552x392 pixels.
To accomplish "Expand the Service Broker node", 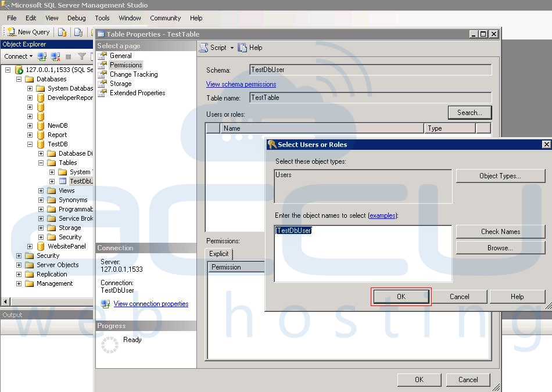I will [x=41, y=218].
